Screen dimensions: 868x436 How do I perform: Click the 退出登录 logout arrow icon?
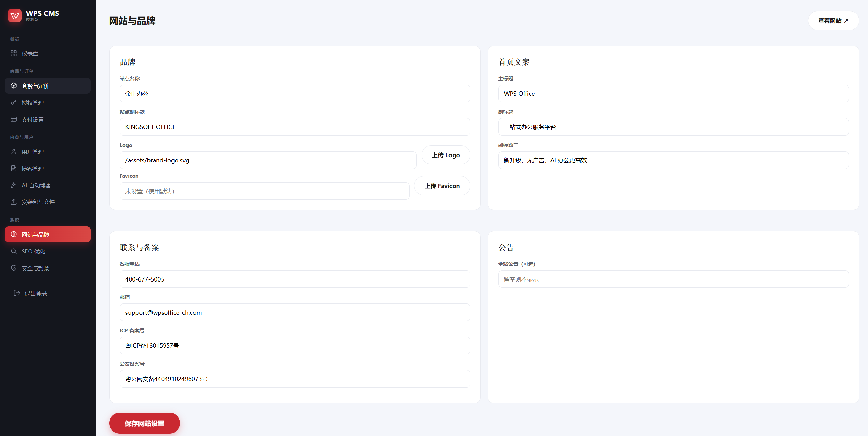(x=16, y=293)
